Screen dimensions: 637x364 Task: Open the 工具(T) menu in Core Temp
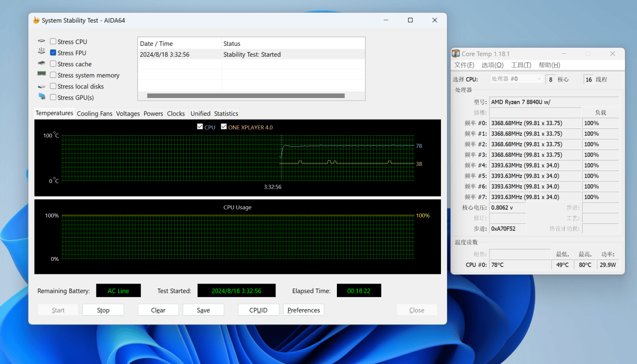tap(521, 65)
